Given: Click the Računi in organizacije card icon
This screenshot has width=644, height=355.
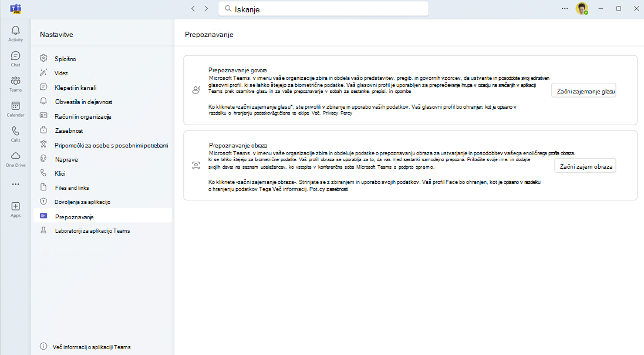Looking at the screenshot, I should pyautogui.click(x=43, y=116).
